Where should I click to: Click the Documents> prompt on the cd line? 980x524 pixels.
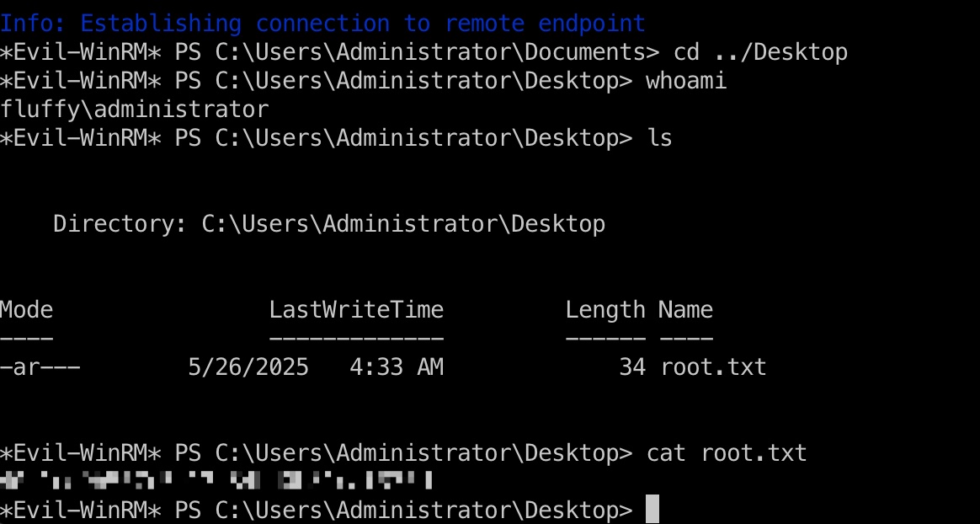(329, 52)
